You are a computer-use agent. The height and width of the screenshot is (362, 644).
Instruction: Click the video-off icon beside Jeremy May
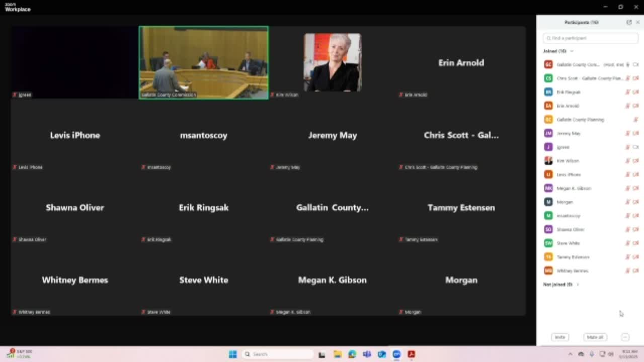coord(635,133)
